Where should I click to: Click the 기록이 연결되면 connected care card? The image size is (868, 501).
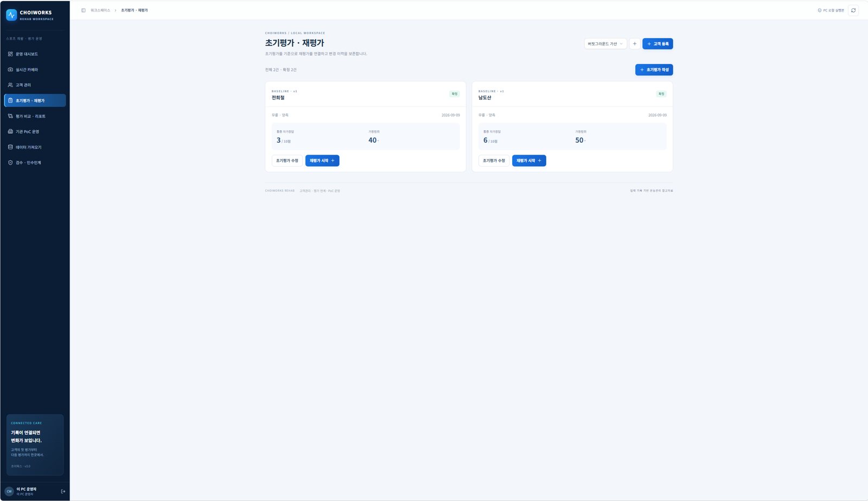pos(35,445)
